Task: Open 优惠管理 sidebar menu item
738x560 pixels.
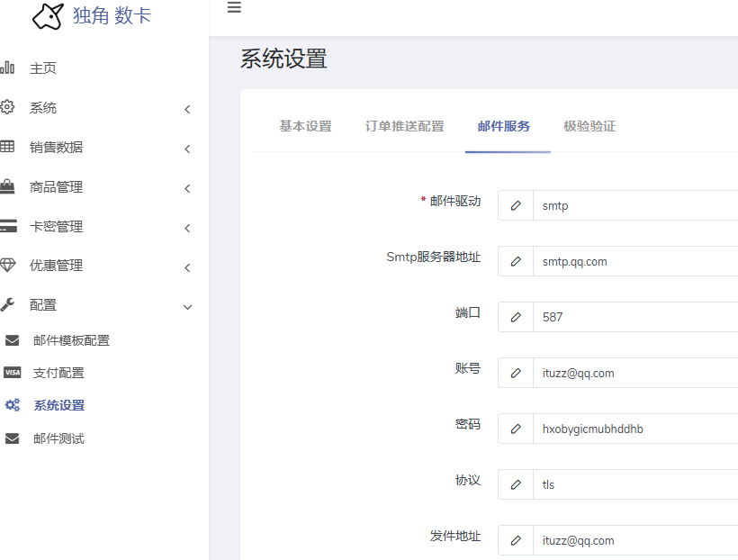Action: (56, 266)
